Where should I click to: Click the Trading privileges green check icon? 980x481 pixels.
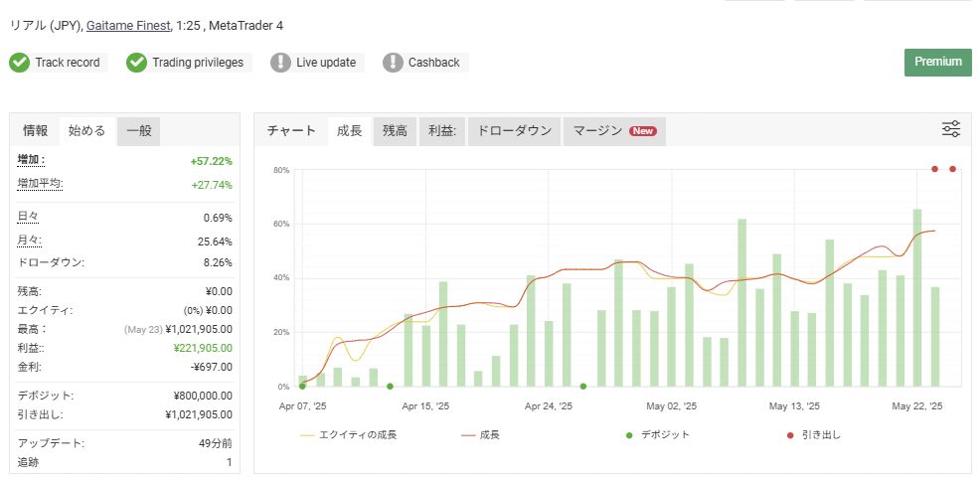coord(136,63)
